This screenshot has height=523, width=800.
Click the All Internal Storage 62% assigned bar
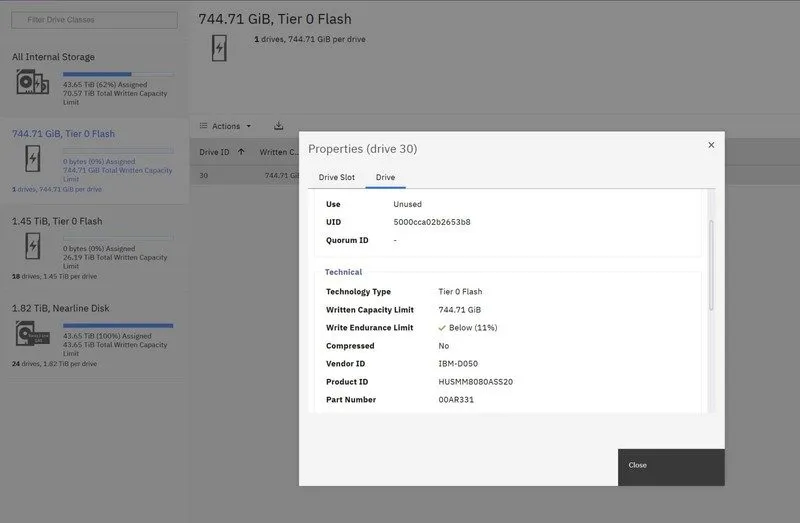point(118,74)
